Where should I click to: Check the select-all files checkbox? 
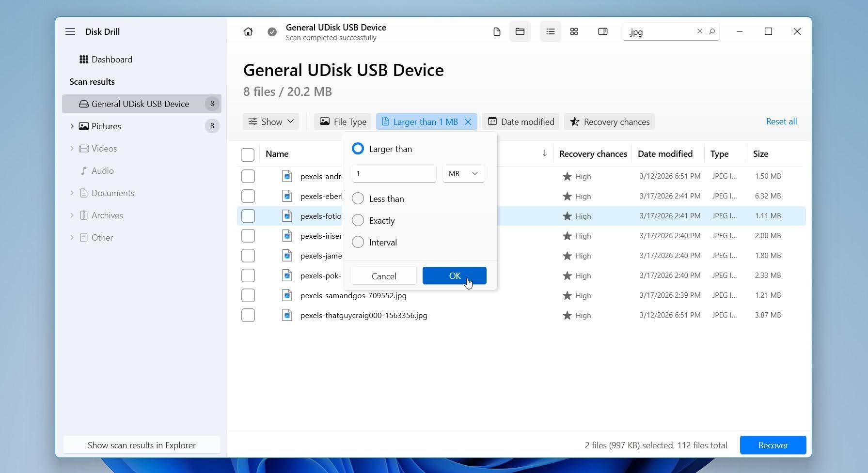[248, 154]
